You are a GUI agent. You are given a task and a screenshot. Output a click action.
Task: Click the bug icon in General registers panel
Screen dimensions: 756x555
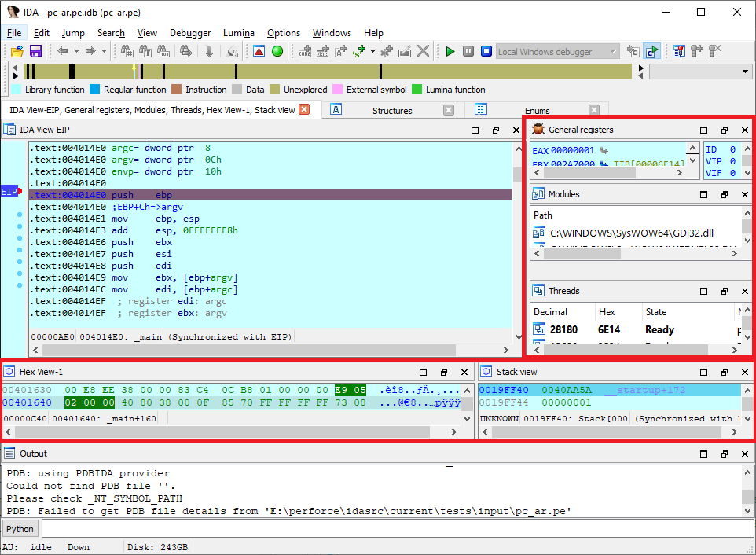[538, 129]
